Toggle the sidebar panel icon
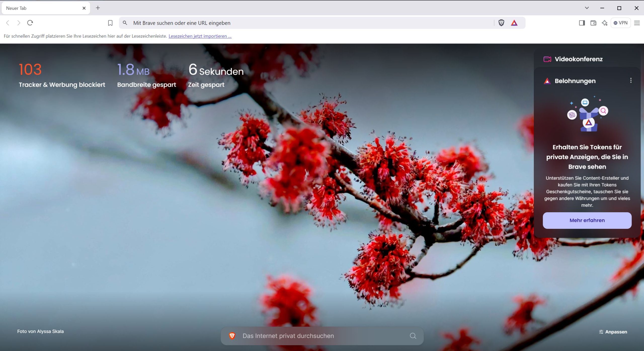The width and height of the screenshot is (644, 351). [582, 23]
